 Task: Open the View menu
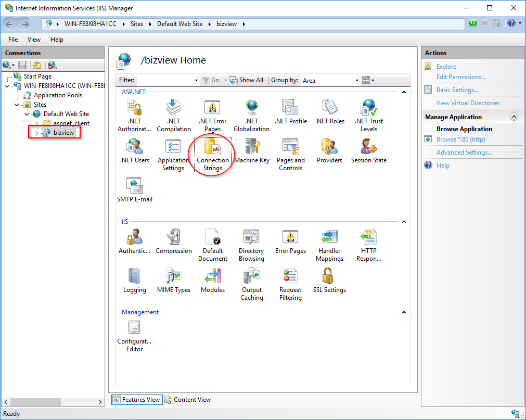(x=34, y=40)
